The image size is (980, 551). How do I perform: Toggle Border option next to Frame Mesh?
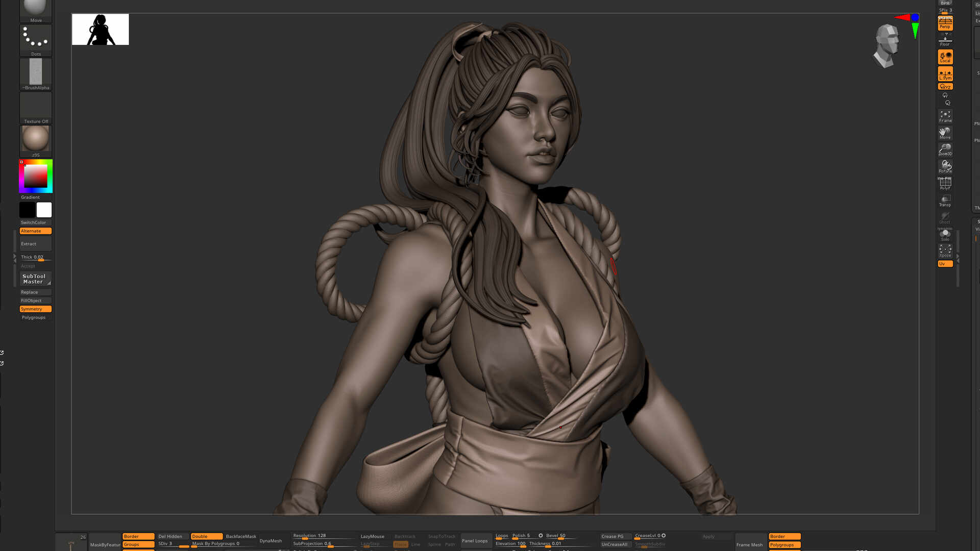coord(785,536)
